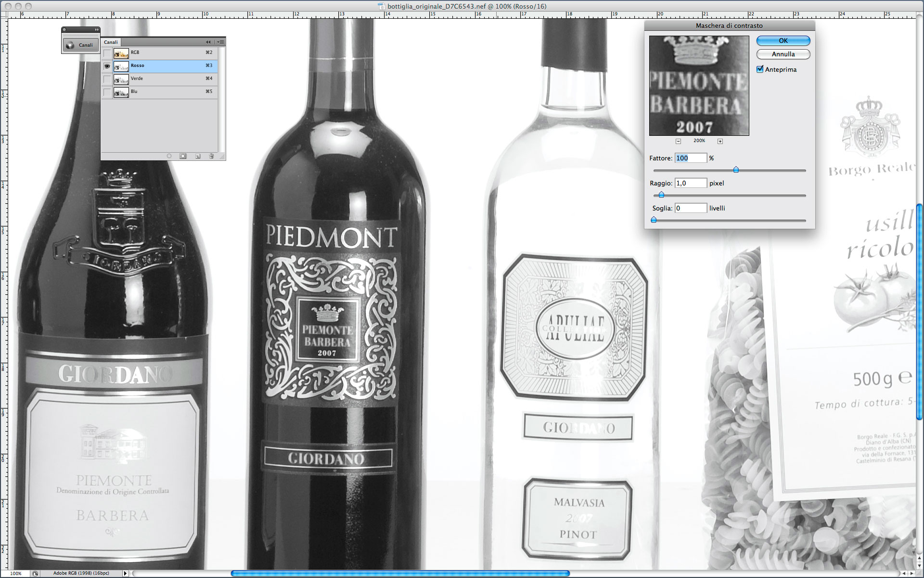
Task: Click the filter preview thumbnail image
Action: pyautogui.click(x=699, y=86)
